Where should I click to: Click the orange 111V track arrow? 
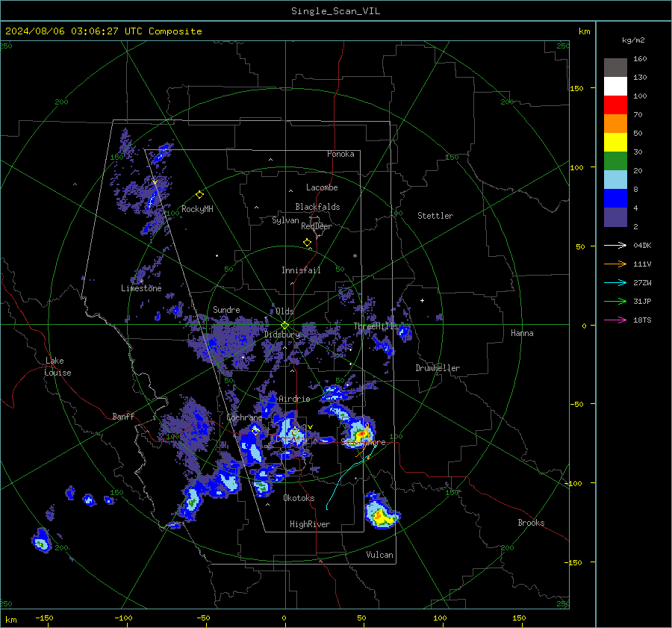[615, 264]
